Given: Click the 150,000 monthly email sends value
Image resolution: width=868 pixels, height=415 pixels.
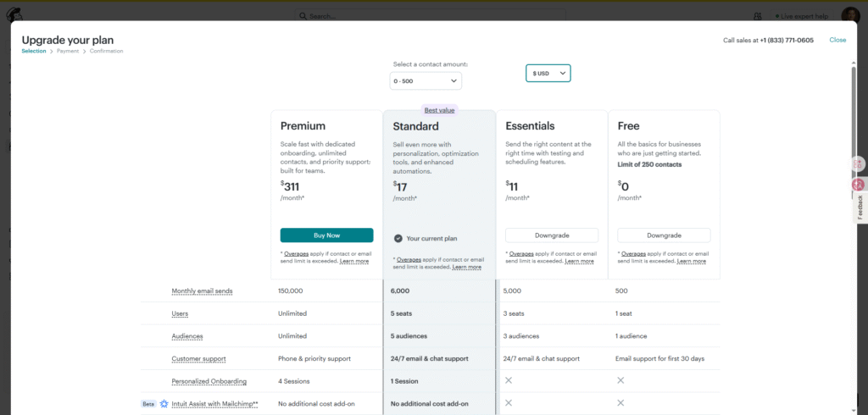Looking at the screenshot, I should 291,291.
